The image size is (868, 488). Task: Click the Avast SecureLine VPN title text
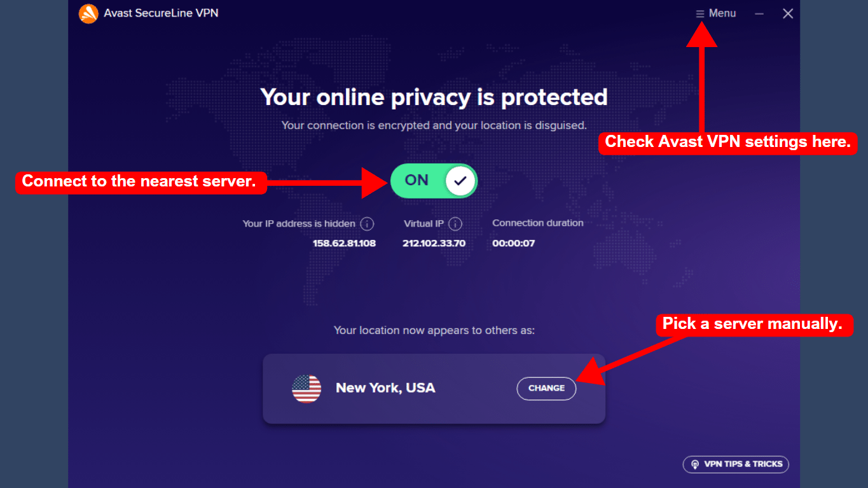[x=161, y=13]
